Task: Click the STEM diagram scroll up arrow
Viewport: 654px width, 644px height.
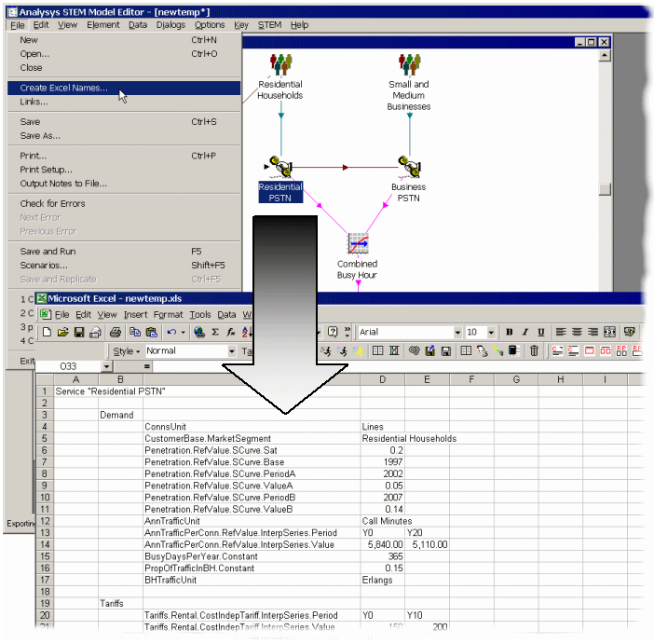Action: pos(605,55)
